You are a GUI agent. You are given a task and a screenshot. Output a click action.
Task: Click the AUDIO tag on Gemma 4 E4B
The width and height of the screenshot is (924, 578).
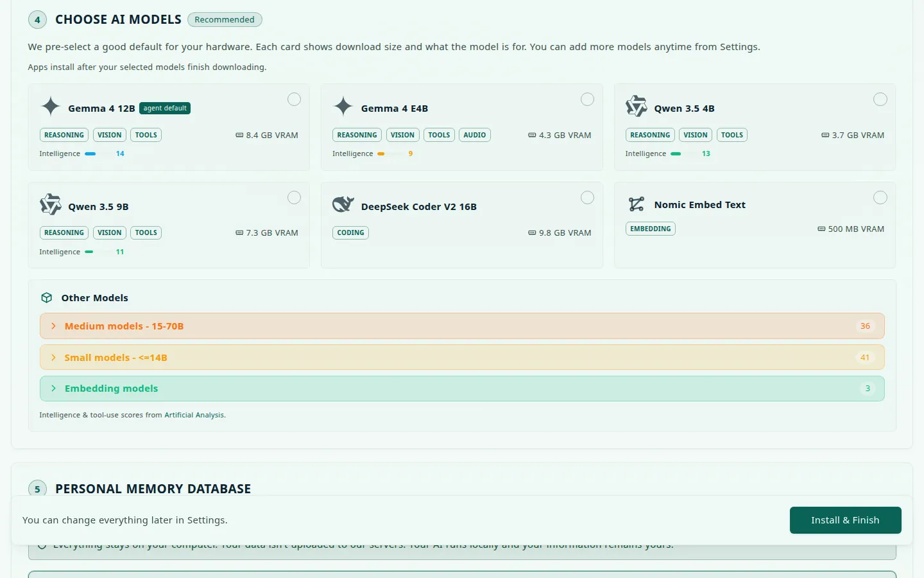pos(475,136)
